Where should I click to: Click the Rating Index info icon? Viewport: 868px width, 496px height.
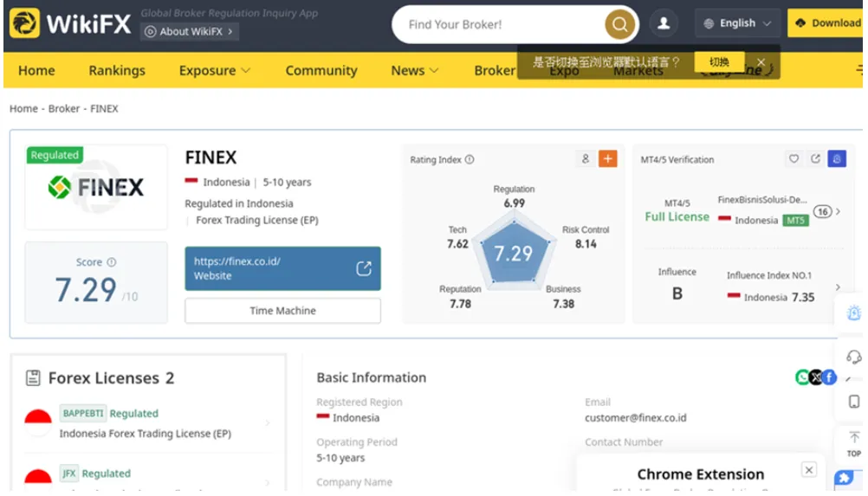(x=470, y=159)
